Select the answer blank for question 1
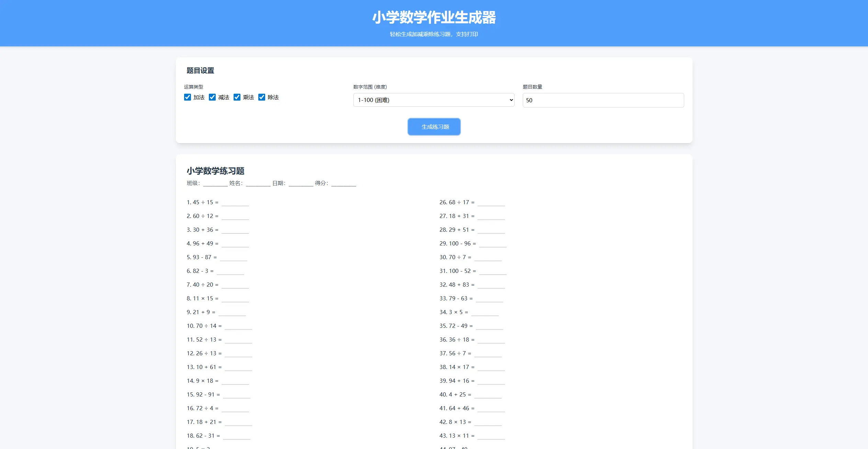868x449 pixels. 236,203
